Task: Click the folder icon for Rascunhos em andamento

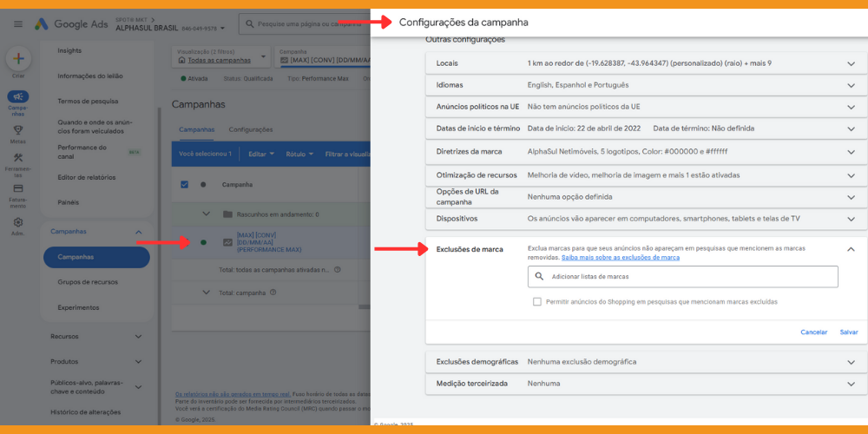Action: (x=227, y=214)
